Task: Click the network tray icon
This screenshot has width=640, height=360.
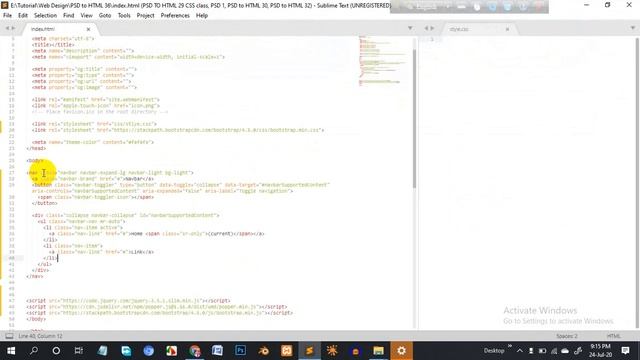Action: tap(554, 351)
